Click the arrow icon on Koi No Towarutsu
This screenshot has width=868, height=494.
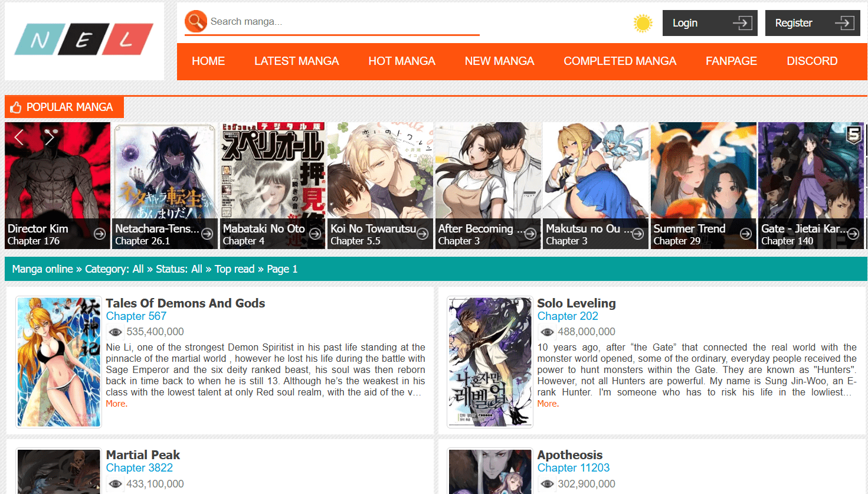click(422, 234)
